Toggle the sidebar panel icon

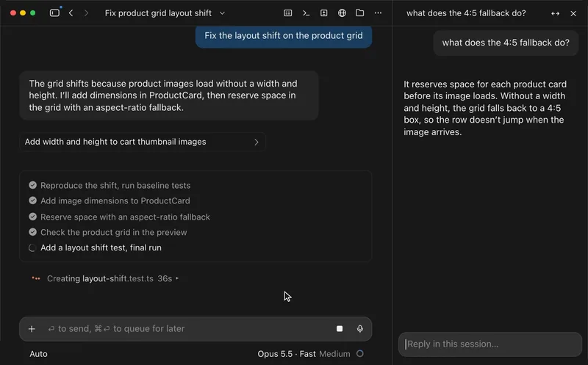[x=54, y=12]
